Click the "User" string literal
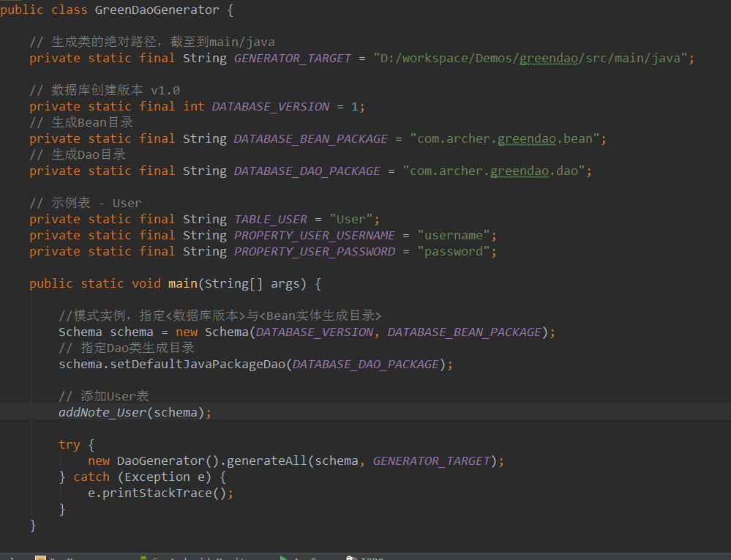Screen dimensions: 731x560 click(x=351, y=219)
